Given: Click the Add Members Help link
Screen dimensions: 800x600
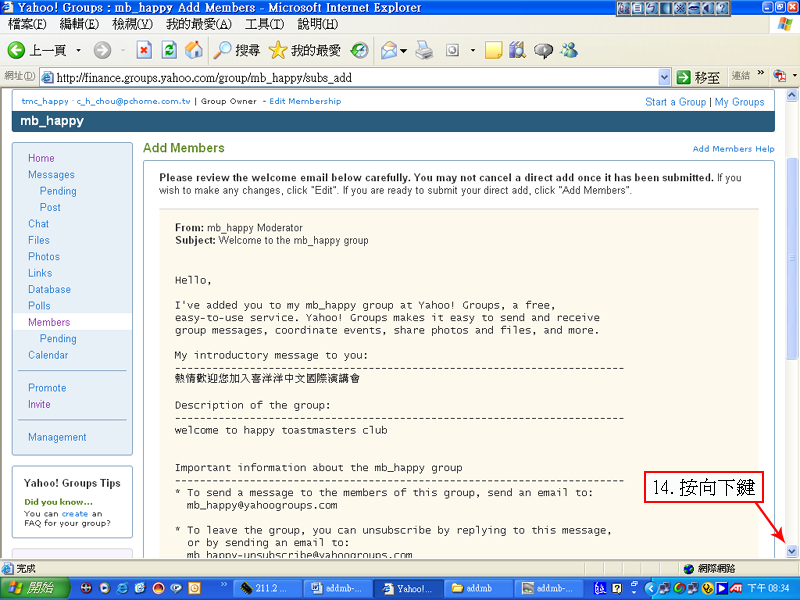Looking at the screenshot, I should coord(733,149).
